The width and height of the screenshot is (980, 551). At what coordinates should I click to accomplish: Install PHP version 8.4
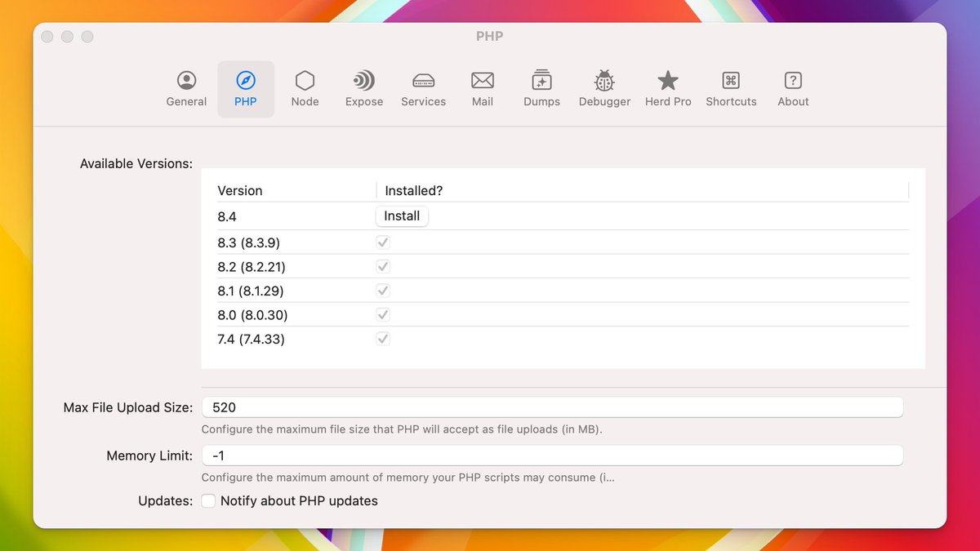pos(402,216)
